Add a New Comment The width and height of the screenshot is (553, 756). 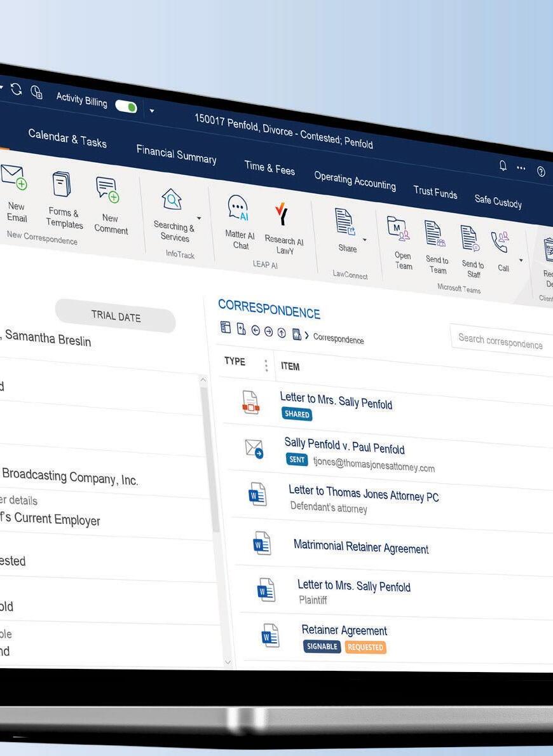click(x=111, y=206)
